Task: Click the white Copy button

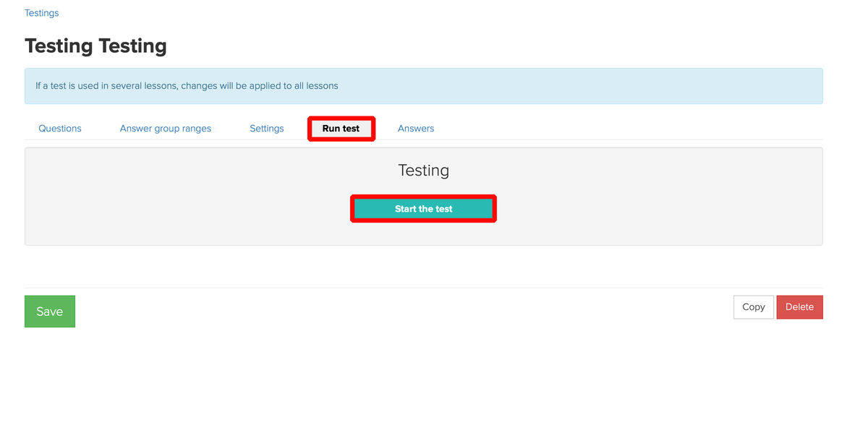Action: [753, 306]
